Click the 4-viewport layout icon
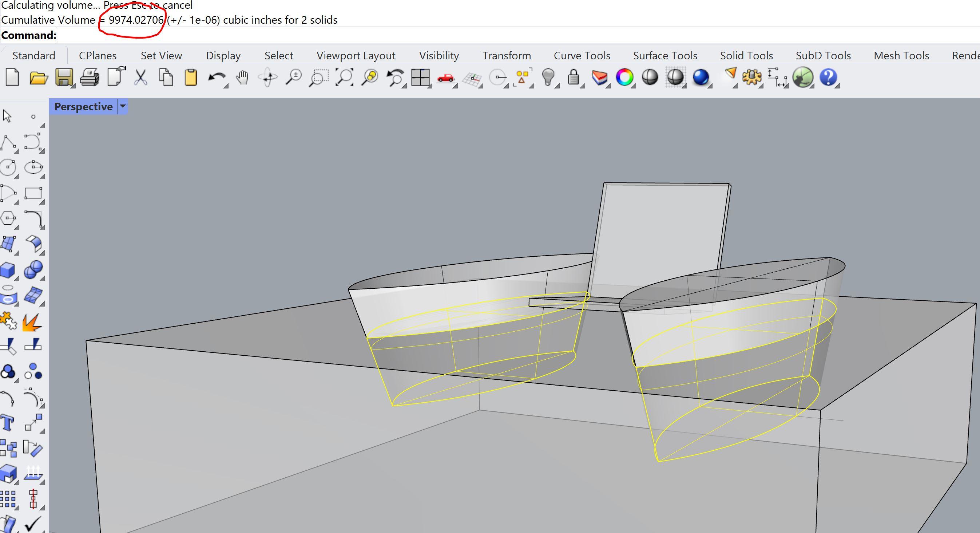 coord(420,78)
